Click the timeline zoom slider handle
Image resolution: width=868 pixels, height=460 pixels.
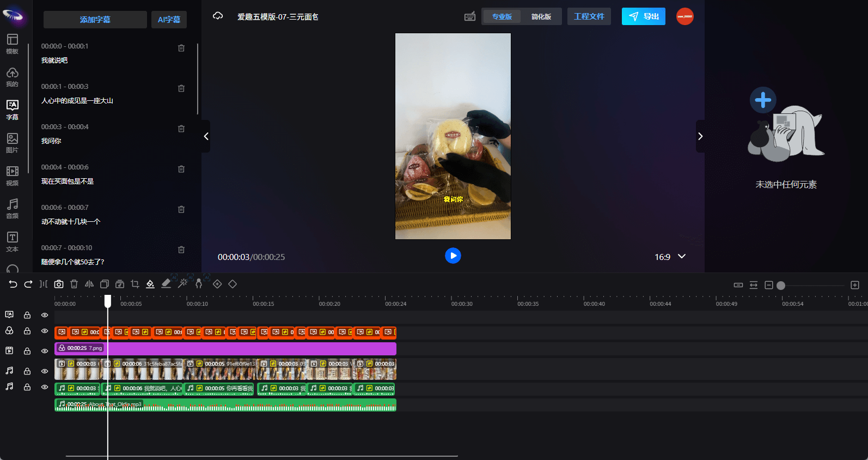click(781, 285)
